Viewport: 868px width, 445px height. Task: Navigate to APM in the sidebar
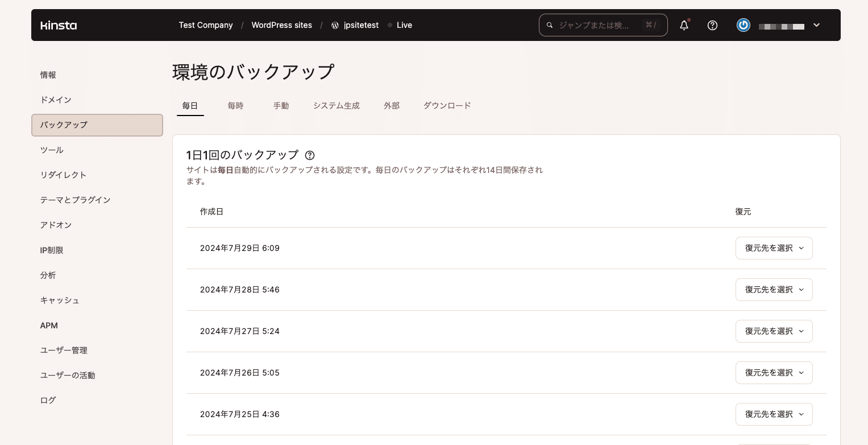(x=49, y=325)
